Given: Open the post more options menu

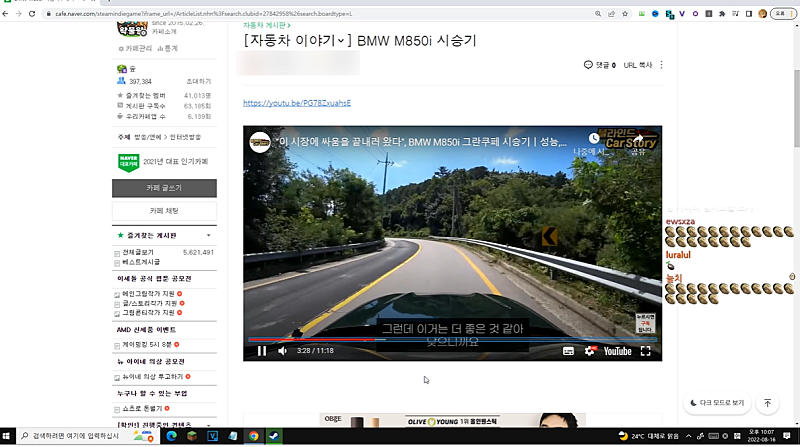Looking at the screenshot, I should [x=662, y=65].
